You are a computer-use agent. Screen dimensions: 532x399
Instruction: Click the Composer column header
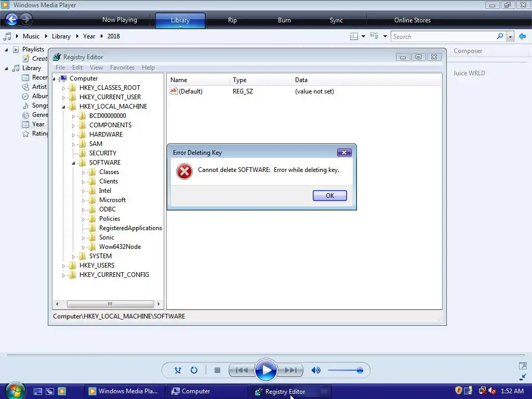(468, 51)
